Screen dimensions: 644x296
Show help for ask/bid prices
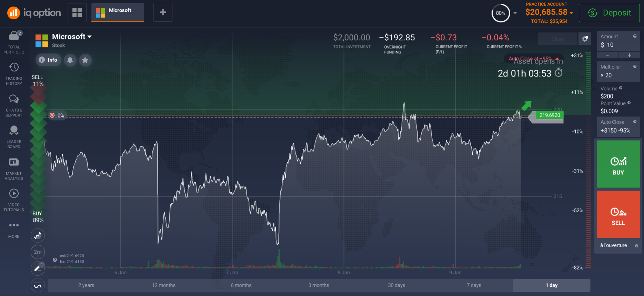tap(54, 260)
